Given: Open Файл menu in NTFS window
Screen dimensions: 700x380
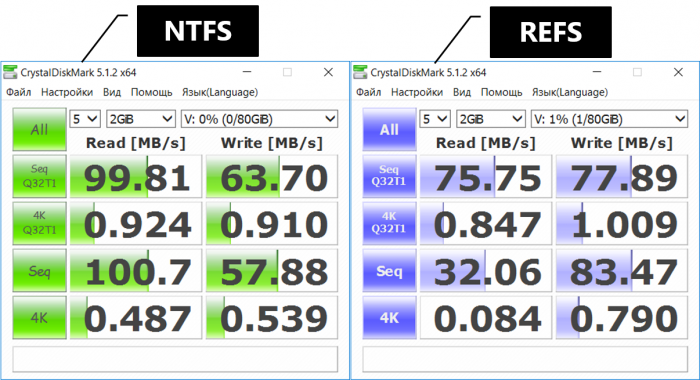Looking at the screenshot, I should 18,92.
